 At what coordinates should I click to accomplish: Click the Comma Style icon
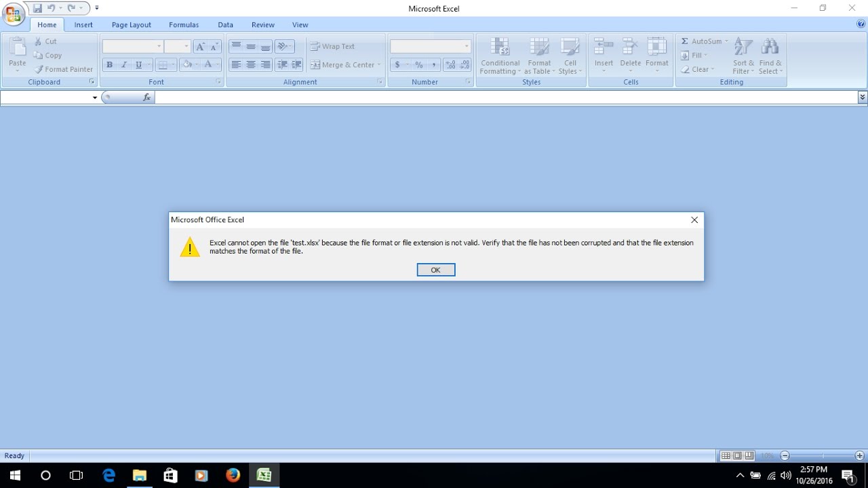tap(433, 65)
